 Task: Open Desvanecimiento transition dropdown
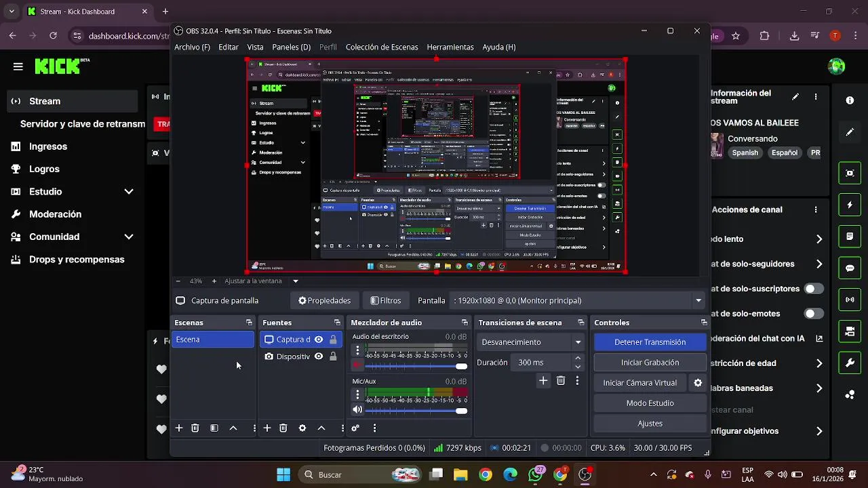(530, 342)
